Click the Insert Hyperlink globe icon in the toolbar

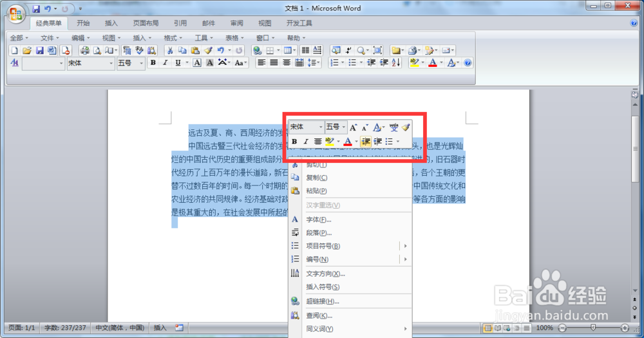(x=257, y=50)
